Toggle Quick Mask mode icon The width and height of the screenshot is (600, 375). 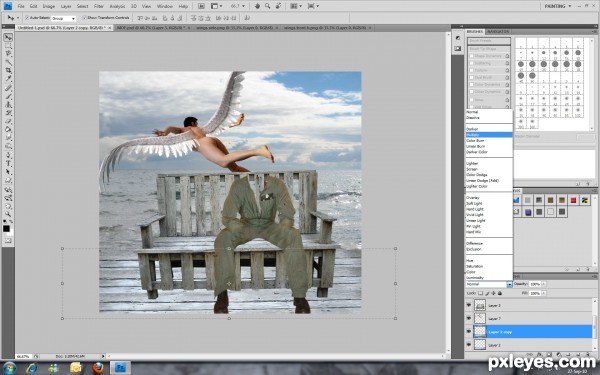pos(8,241)
